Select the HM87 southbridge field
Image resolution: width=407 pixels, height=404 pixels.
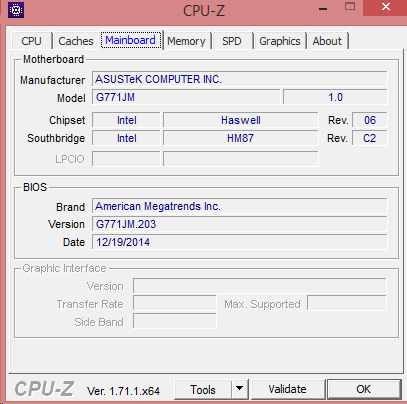pos(241,138)
